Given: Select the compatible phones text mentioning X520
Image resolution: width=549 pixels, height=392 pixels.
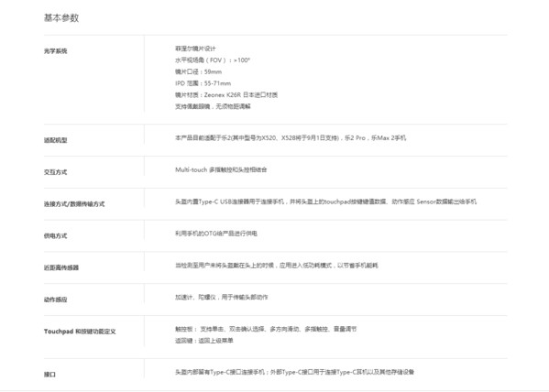Looking at the screenshot, I should click(x=291, y=138).
